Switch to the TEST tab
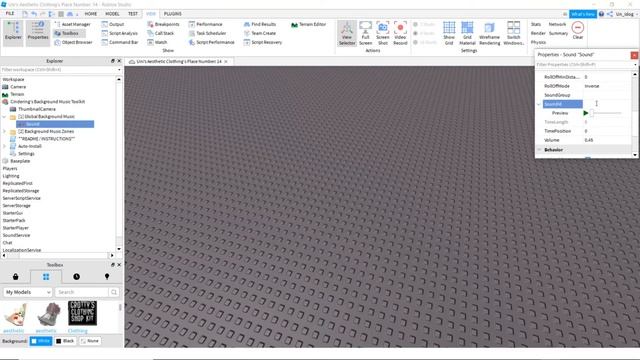This screenshot has height=360, width=640. (x=133, y=14)
